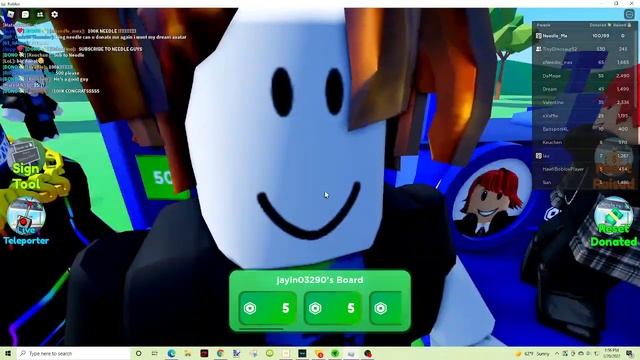Select Valentino row in leaderboard
640x360 pixels.
click(x=584, y=102)
